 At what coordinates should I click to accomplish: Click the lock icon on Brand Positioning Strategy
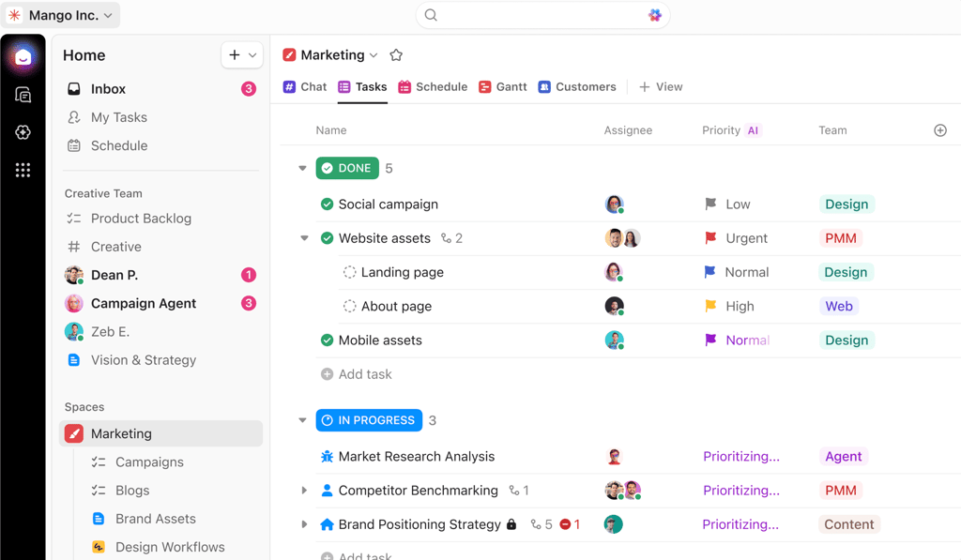coord(511,524)
